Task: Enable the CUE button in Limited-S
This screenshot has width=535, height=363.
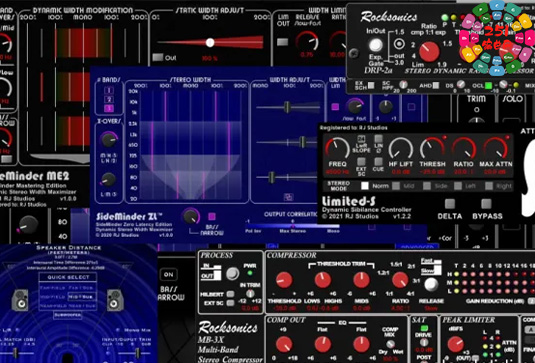Action: (x=378, y=161)
